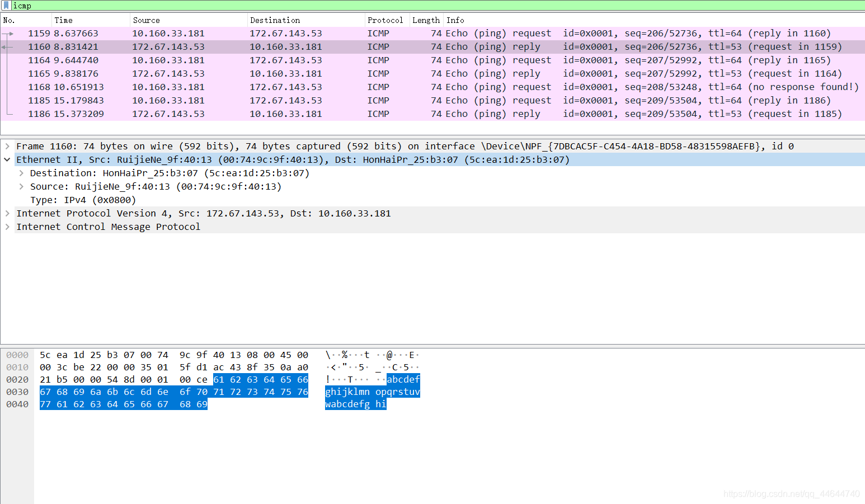Click the display filter bookmark icon
Viewport: 865px width, 504px height.
(x=7, y=6)
